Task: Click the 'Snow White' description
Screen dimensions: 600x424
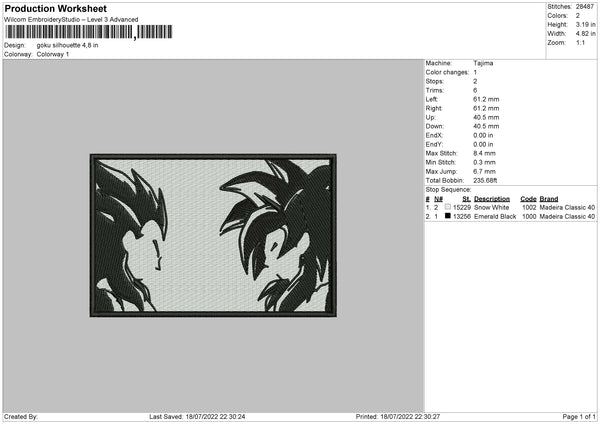Action: click(491, 207)
